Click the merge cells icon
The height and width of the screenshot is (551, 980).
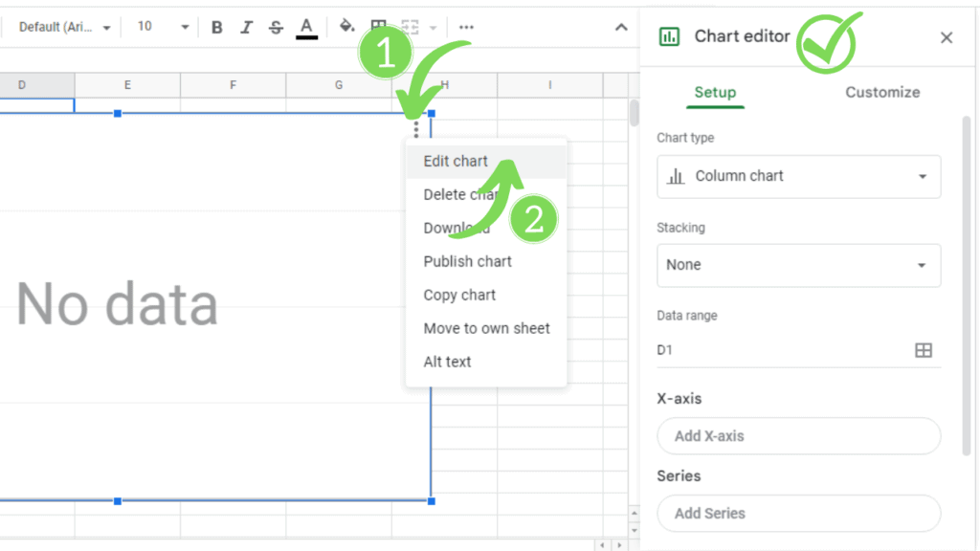coord(412,27)
